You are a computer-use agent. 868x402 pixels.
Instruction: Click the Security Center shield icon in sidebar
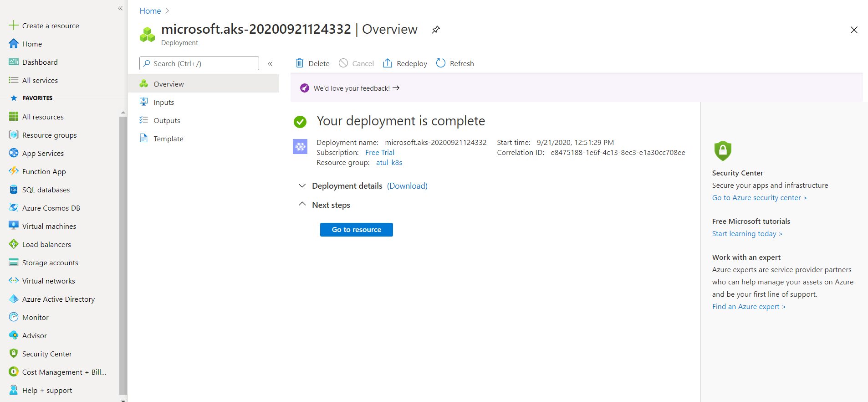click(x=14, y=354)
